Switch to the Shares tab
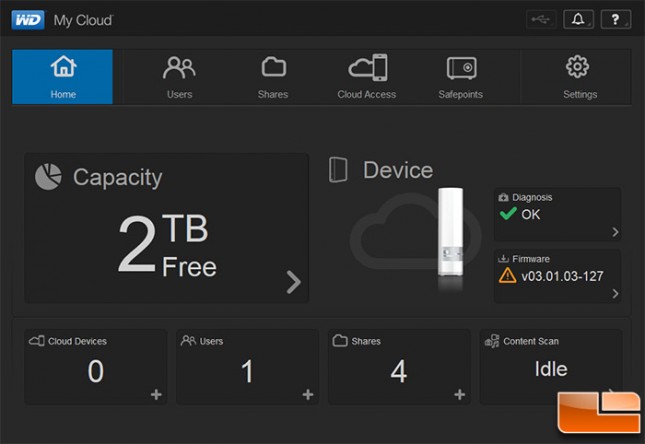 [273, 77]
